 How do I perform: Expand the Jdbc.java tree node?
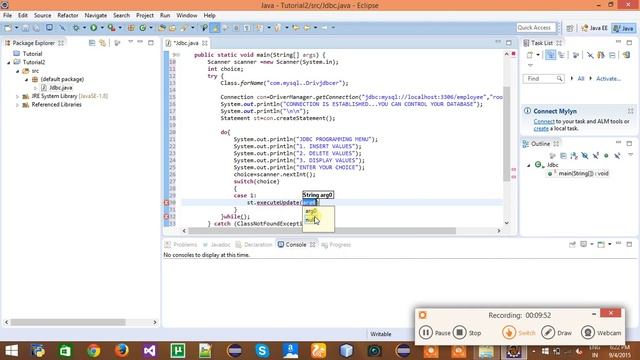(x=36, y=88)
